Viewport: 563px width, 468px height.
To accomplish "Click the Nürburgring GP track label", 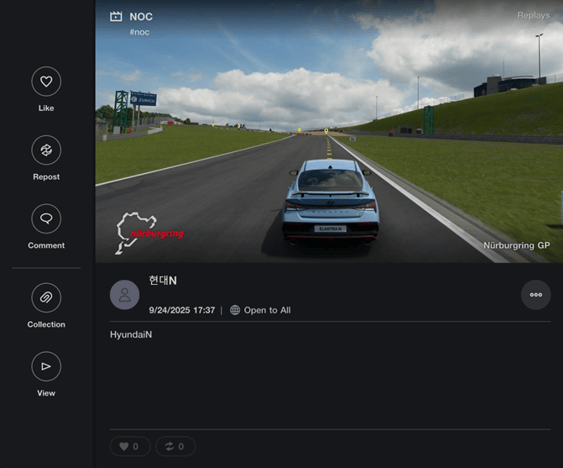I will 516,245.
